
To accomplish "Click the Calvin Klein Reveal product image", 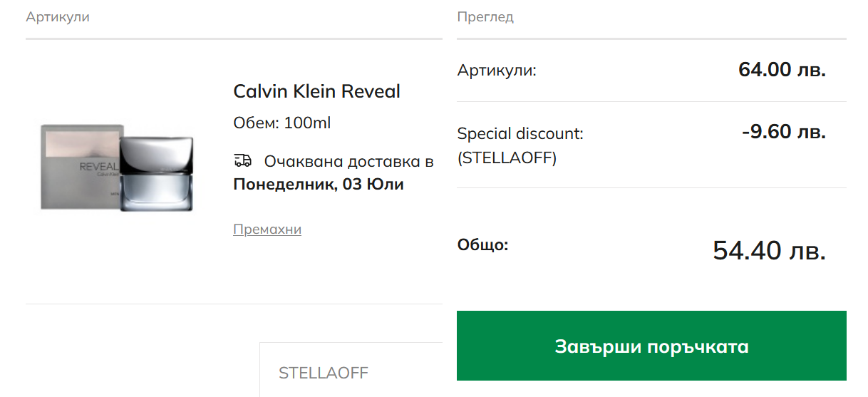I will (x=118, y=167).
